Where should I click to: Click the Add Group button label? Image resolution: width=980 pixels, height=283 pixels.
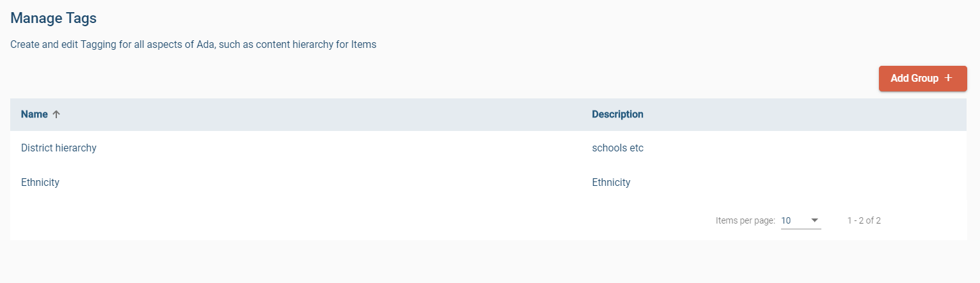coord(914,78)
